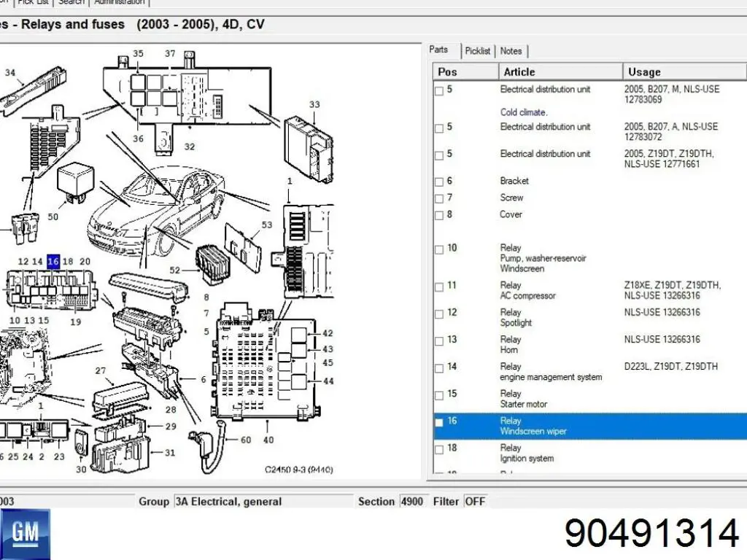747x560 pixels.
Task: Select the Horn relay checkbox
Action: pos(439,341)
